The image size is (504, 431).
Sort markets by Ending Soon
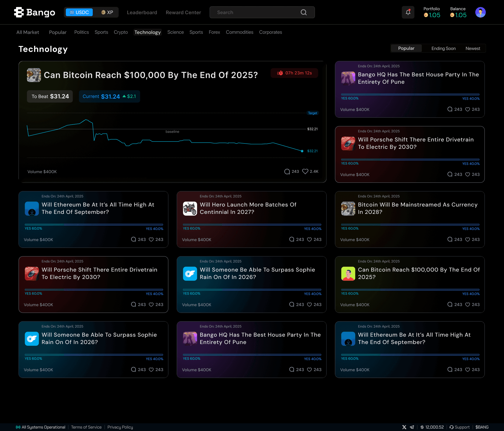coord(443,48)
